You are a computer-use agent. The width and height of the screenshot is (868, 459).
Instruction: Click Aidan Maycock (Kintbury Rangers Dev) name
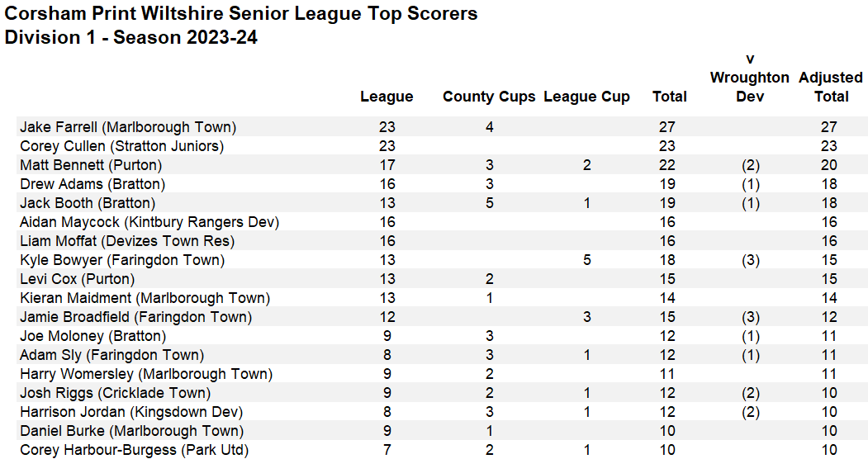(x=149, y=222)
